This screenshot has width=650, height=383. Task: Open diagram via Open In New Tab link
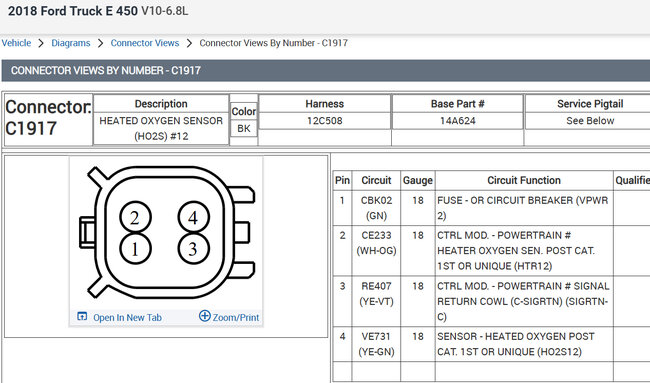127,318
